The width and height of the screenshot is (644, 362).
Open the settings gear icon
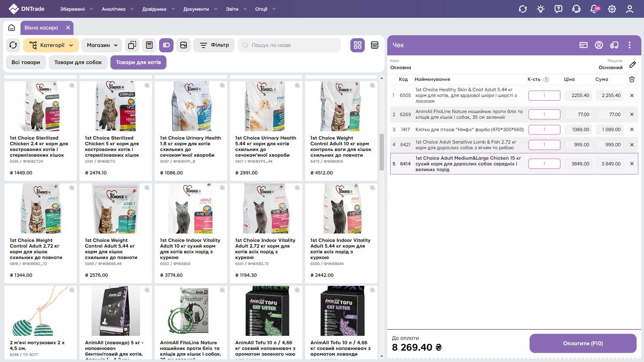612,9
